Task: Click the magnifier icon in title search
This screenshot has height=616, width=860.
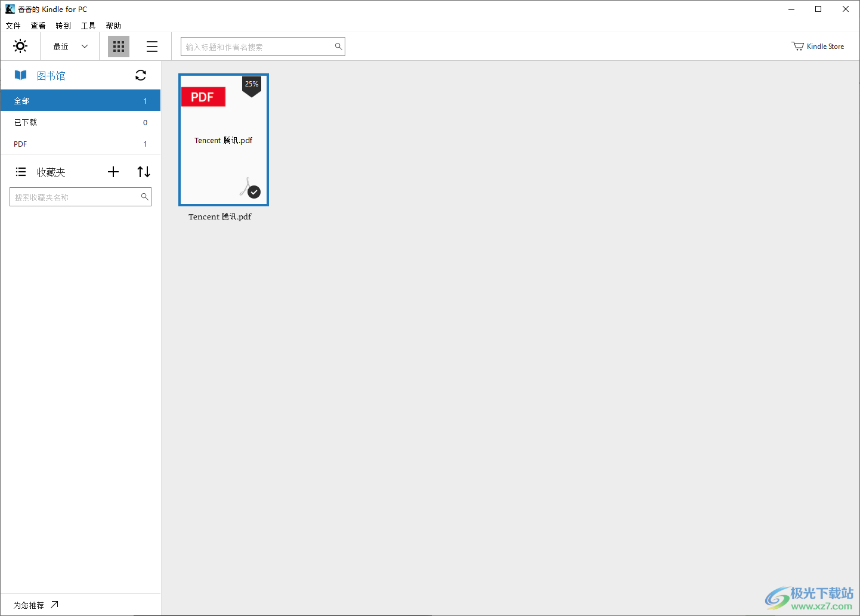Action: tap(338, 47)
